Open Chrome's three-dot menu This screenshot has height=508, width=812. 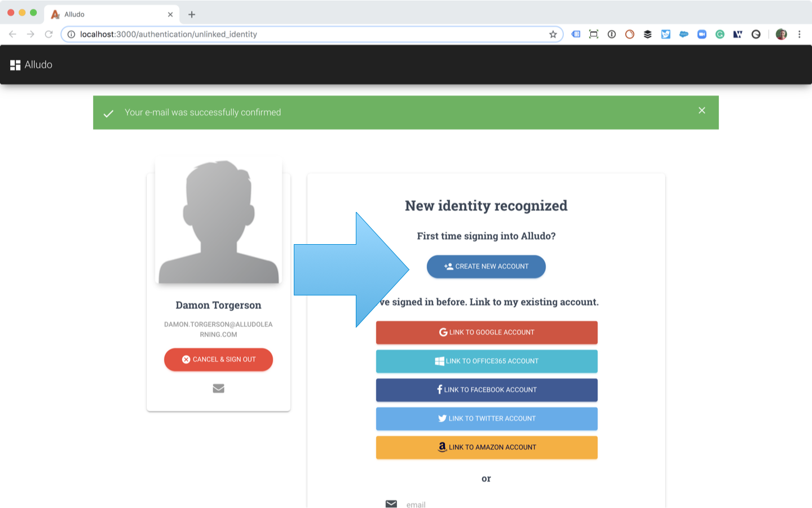pos(799,34)
